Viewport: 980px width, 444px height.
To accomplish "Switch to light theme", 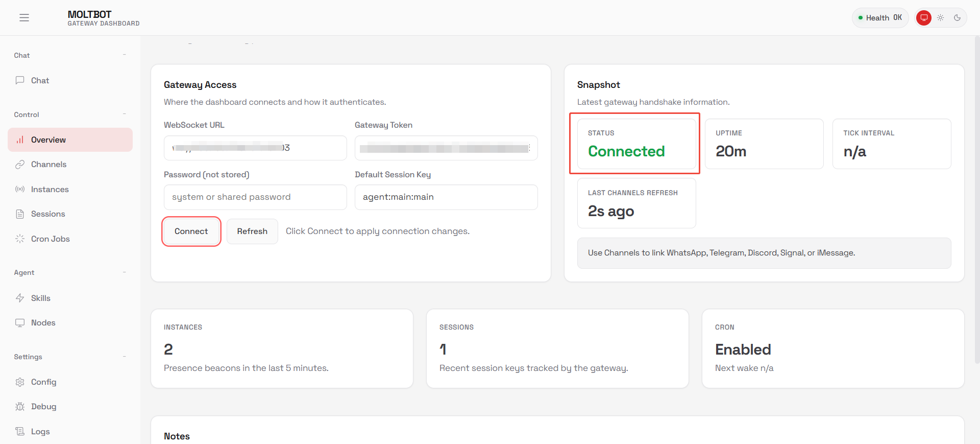I will [941, 18].
